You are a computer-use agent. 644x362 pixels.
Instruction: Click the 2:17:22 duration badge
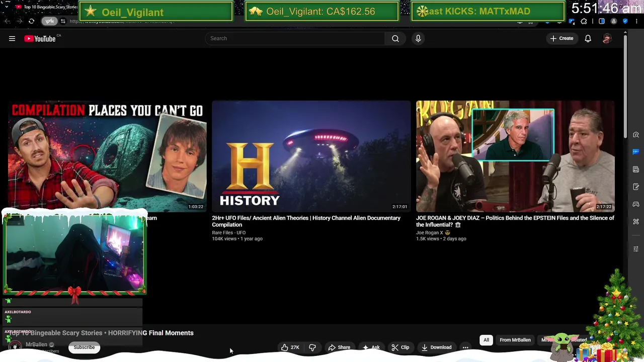(604, 207)
